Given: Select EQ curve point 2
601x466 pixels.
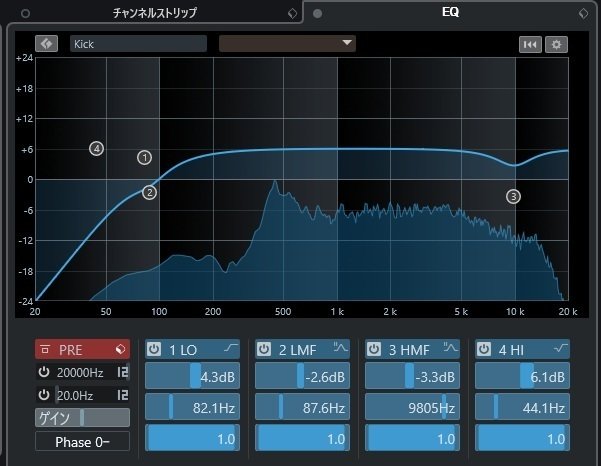Looking at the screenshot, I should [149, 192].
